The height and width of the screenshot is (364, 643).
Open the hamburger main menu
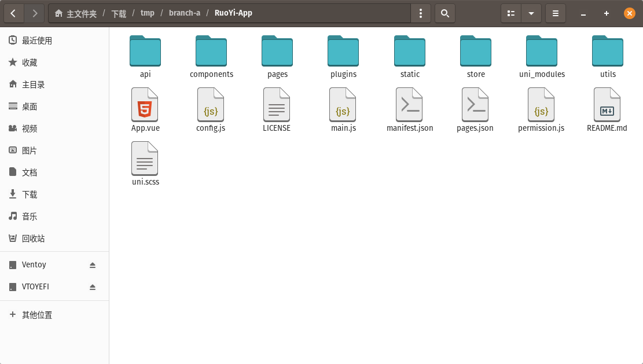point(555,13)
